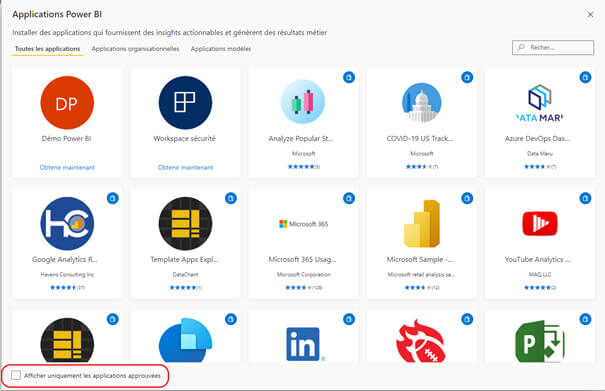This screenshot has height=391, width=605.
Task: Open the Microsoft Sample Power BI icon
Action: click(x=422, y=223)
